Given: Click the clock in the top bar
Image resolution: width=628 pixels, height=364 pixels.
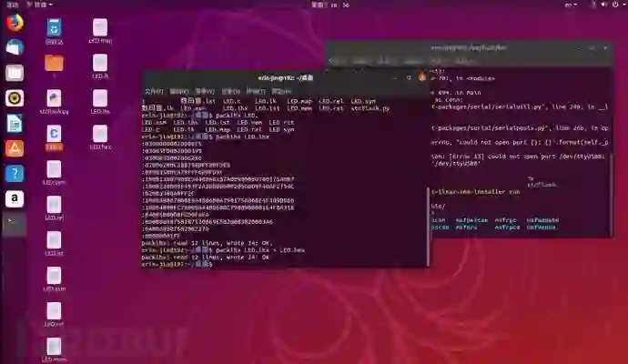Looking at the screenshot, I should 330,5.
